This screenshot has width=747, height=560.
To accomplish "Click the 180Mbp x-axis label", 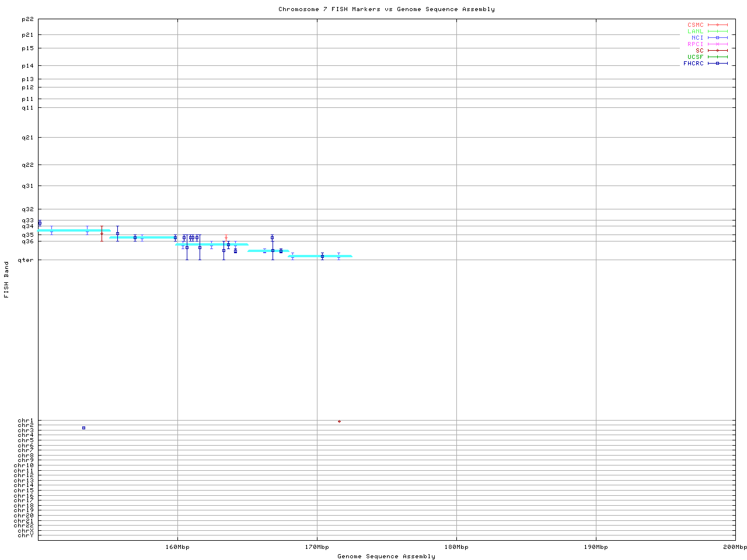I will pos(456,547).
